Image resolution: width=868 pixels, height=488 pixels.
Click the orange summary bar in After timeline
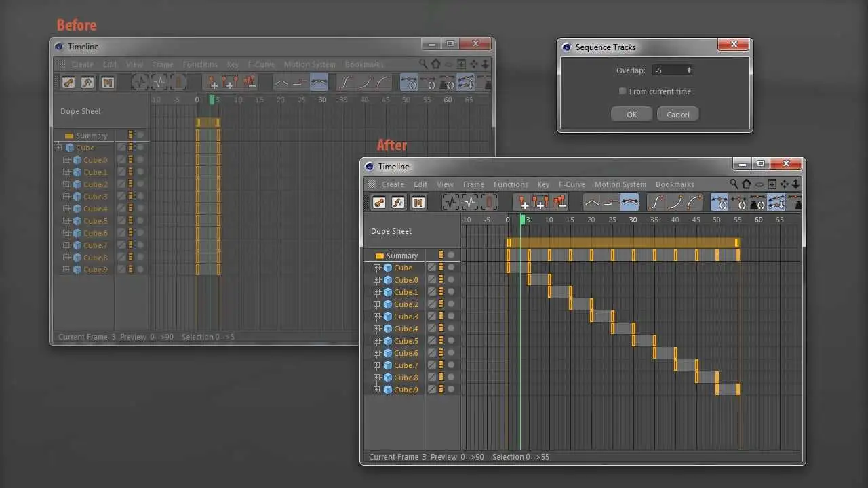tap(623, 243)
